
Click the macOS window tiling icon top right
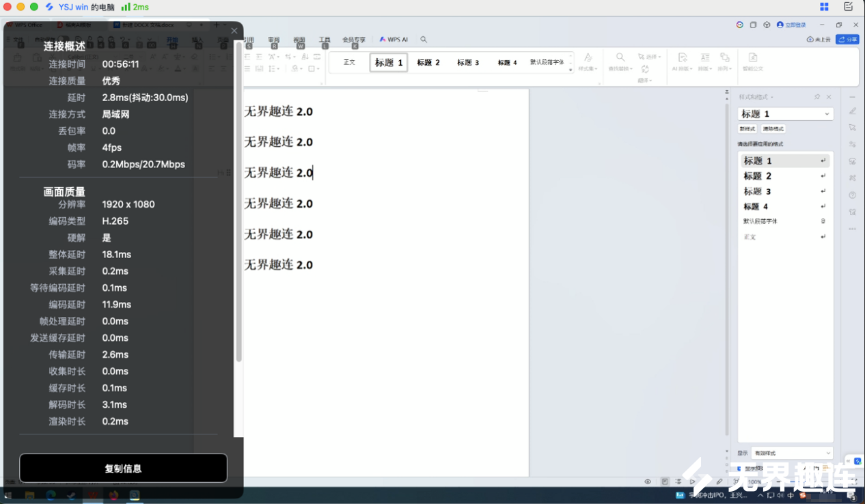click(x=824, y=7)
